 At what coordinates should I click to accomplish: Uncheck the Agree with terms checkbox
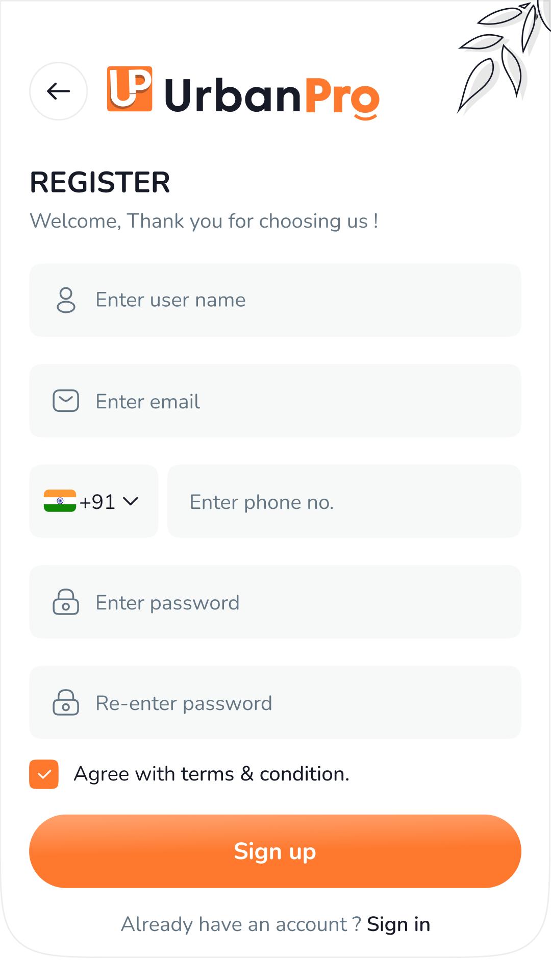point(44,774)
